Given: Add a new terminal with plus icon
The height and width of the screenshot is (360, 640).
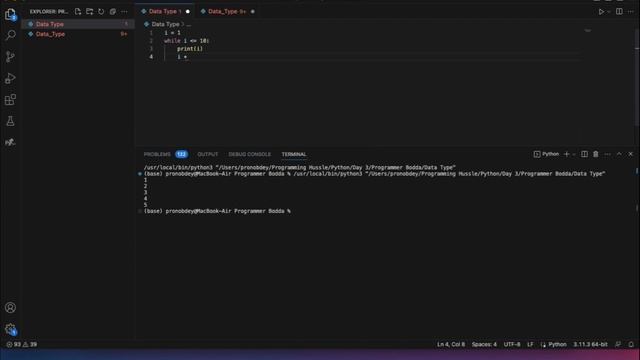Looking at the screenshot, I should point(566,154).
